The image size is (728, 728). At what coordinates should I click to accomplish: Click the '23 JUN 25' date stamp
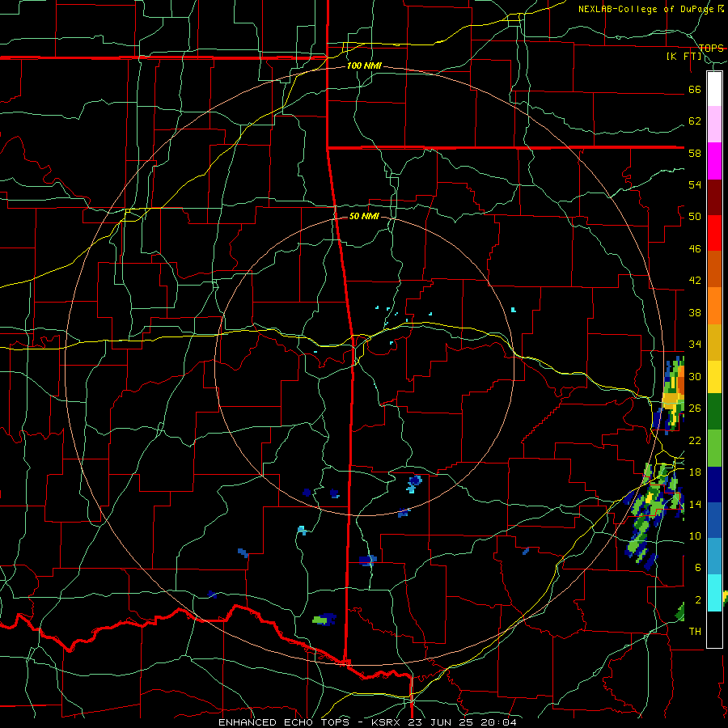pos(441,722)
